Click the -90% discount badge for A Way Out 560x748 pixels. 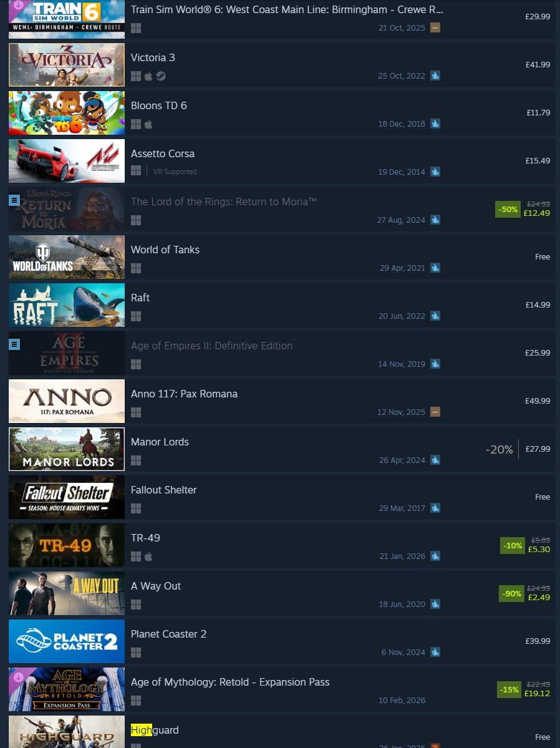512,593
